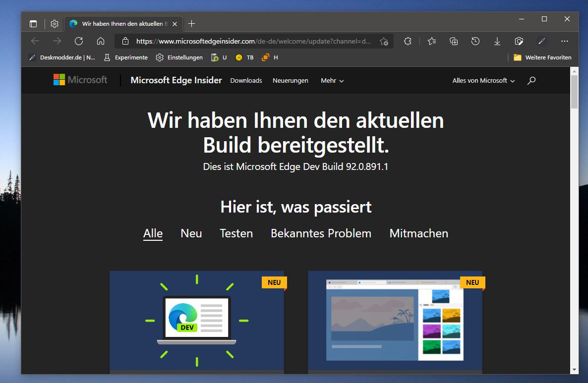The height and width of the screenshot is (383, 588).
Task: Select the Bekanntes Problem filter tab
Action: point(321,233)
